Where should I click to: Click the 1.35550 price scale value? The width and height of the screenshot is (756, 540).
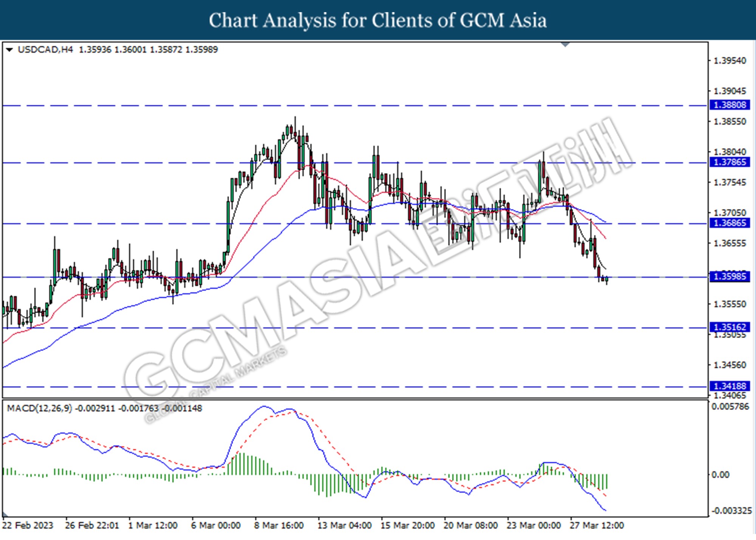[730, 304]
